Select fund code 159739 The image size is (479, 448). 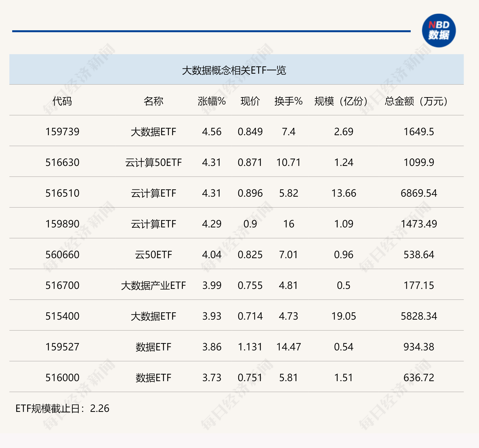[x=62, y=132]
